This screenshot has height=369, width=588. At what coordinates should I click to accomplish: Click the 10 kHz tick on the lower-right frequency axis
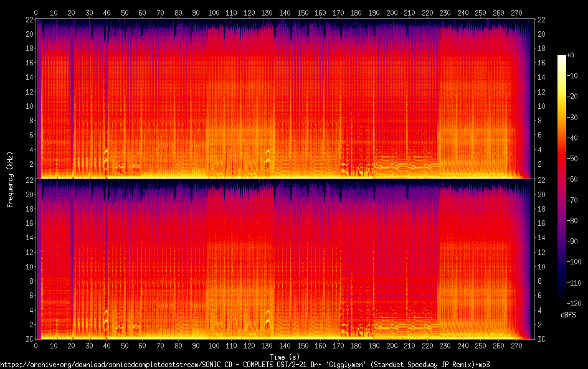(x=541, y=266)
